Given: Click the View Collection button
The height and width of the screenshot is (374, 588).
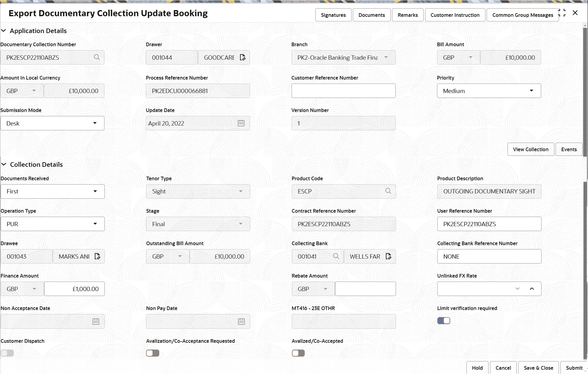Looking at the screenshot, I should tap(530, 149).
